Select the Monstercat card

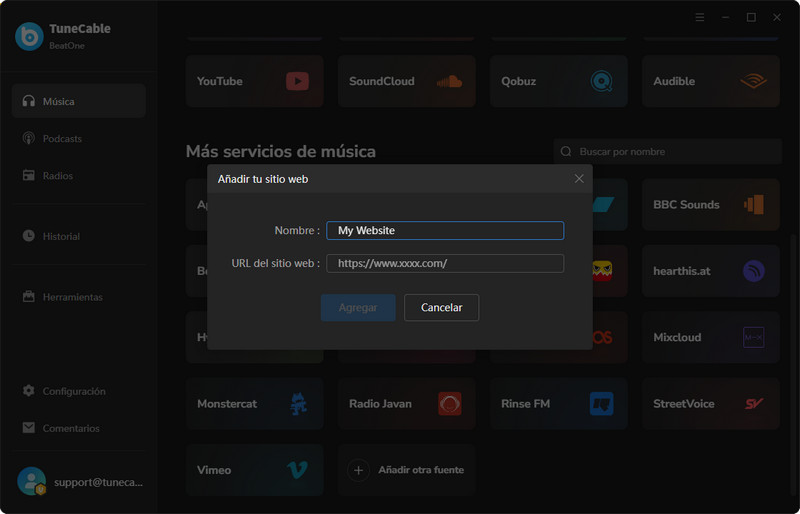pyautogui.click(x=255, y=404)
